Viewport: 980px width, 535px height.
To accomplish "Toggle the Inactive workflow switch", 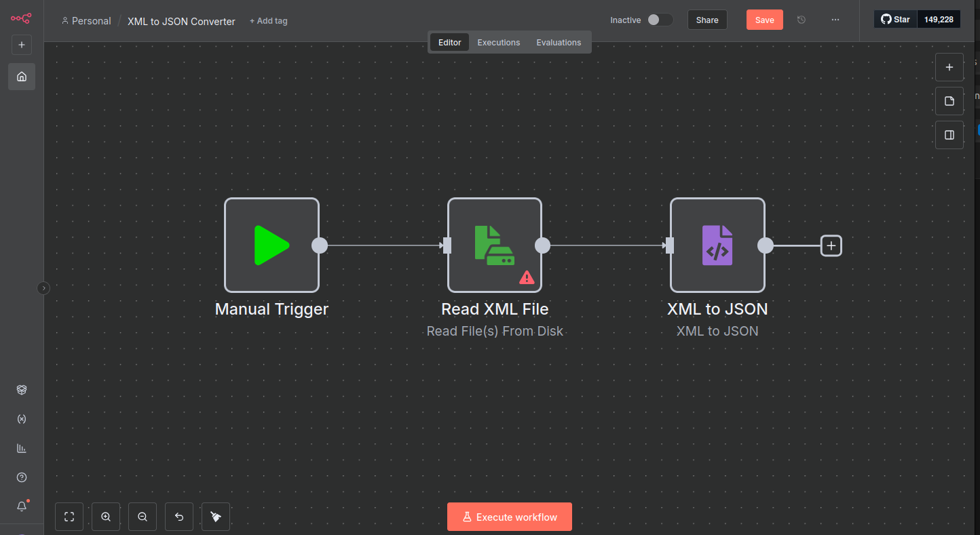I will pyautogui.click(x=660, y=20).
